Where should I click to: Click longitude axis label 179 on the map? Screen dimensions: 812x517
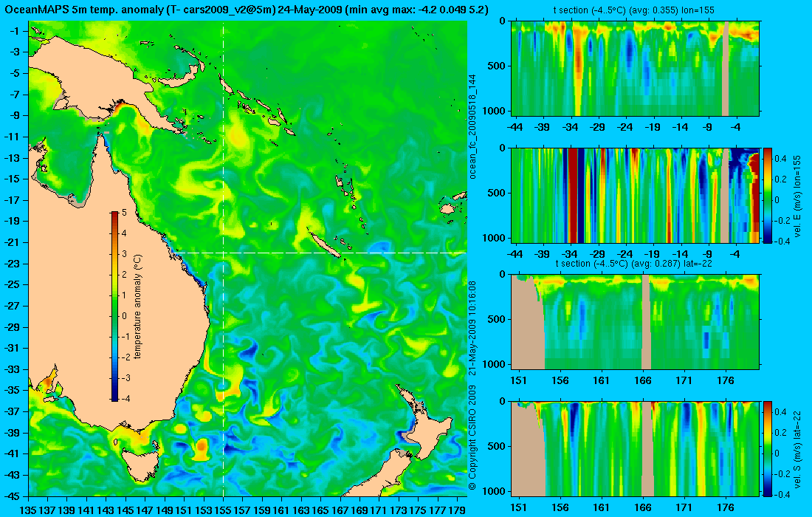point(457,511)
